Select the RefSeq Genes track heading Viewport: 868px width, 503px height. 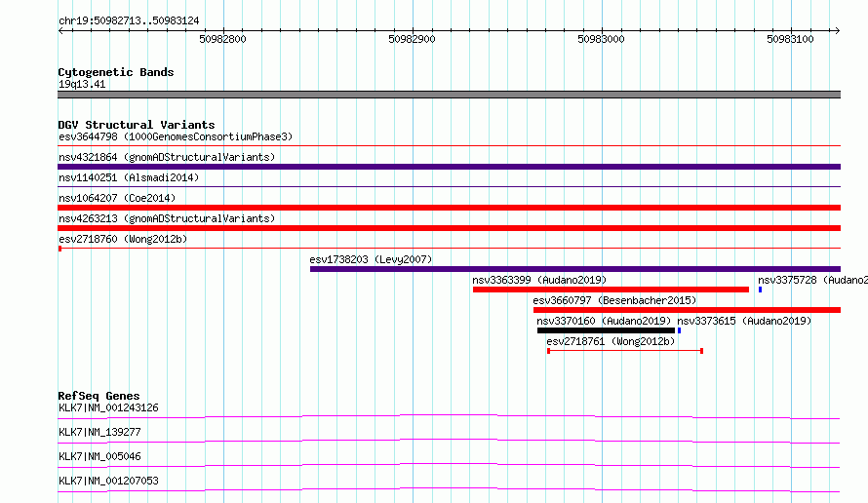point(99,396)
